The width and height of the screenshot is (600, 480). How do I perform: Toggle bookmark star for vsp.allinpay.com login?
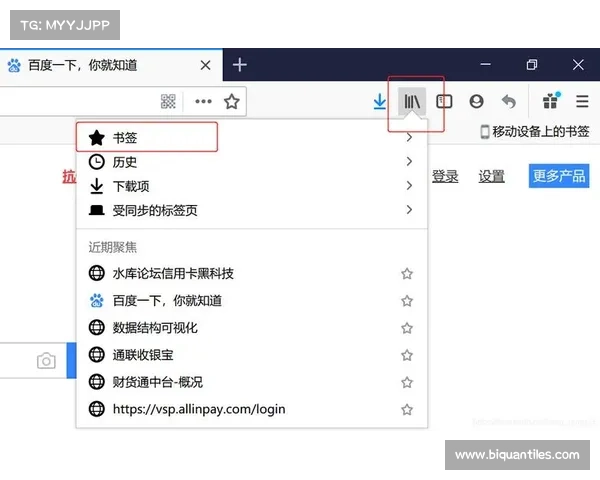pyautogui.click(x=407, y=409)
